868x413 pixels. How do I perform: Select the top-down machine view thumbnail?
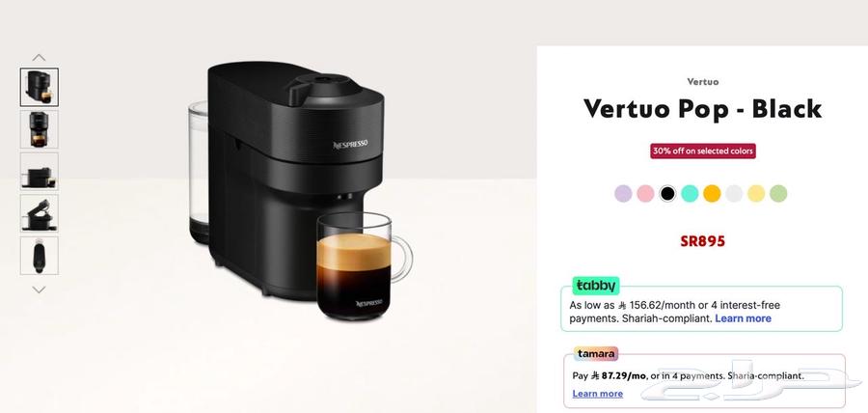point(40,256)
